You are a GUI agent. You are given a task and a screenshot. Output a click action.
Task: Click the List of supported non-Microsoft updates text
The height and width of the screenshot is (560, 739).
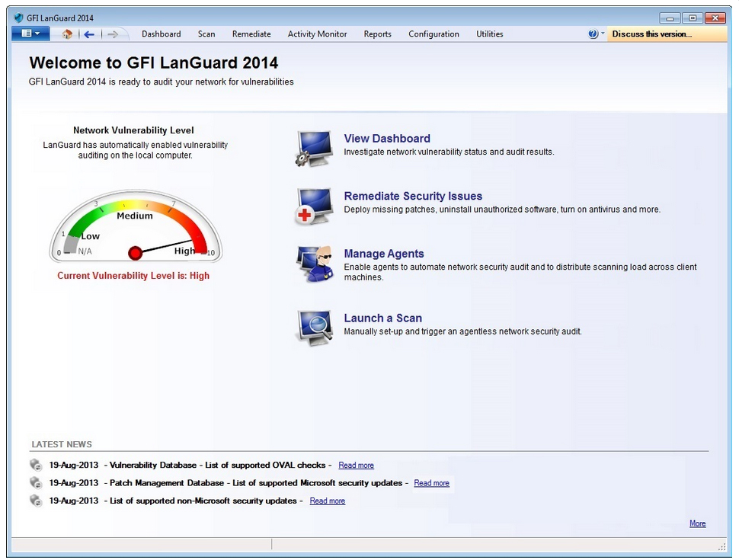click(x=203, y=501)
